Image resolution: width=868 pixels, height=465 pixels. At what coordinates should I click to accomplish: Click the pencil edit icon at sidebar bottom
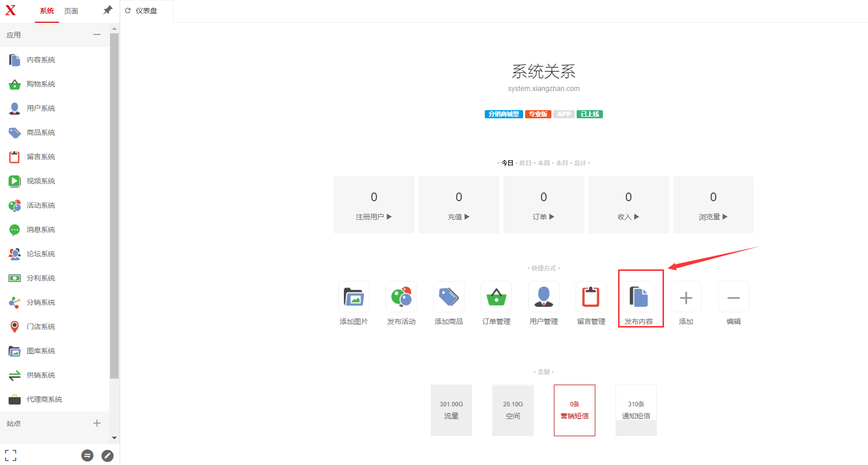tap(108, 456)
